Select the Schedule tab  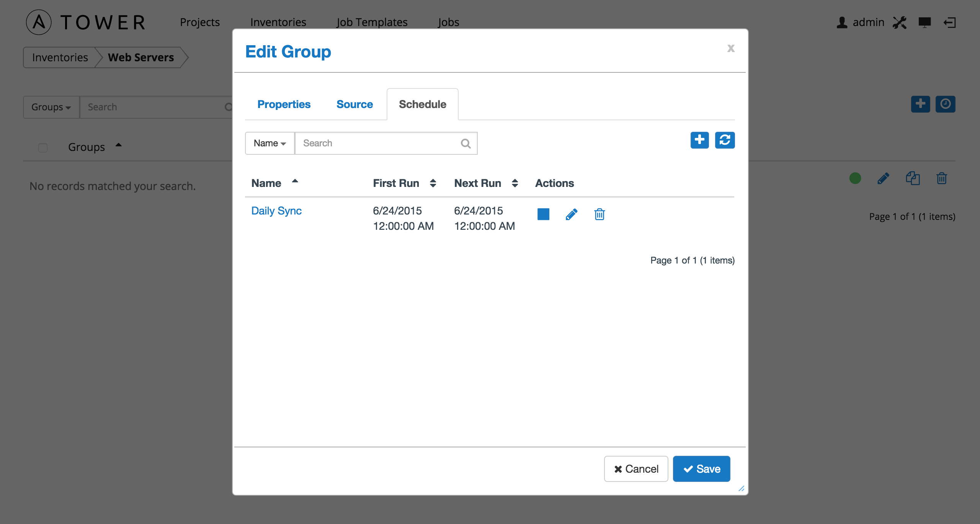point(423,104)
